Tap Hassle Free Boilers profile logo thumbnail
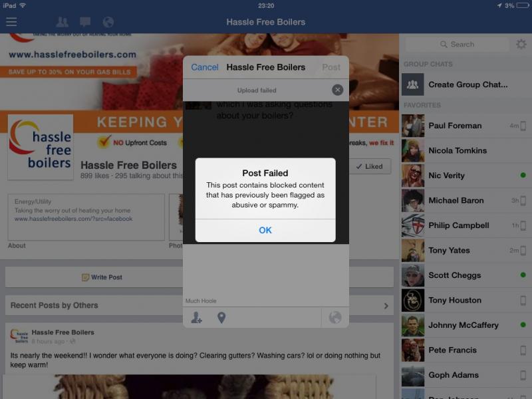Viewport: 532px width, 399px height. 40,147
